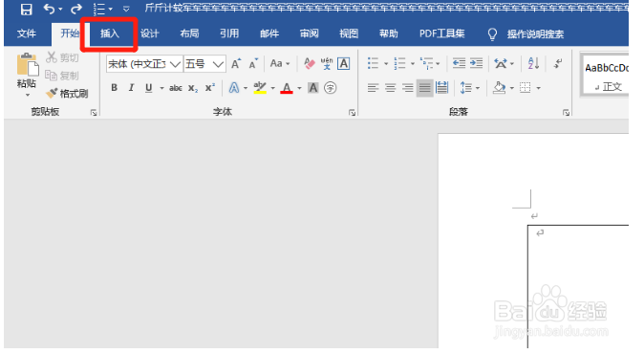
Task: Open the undo history dropdown arrow
Action: click(x=60, y=9)
